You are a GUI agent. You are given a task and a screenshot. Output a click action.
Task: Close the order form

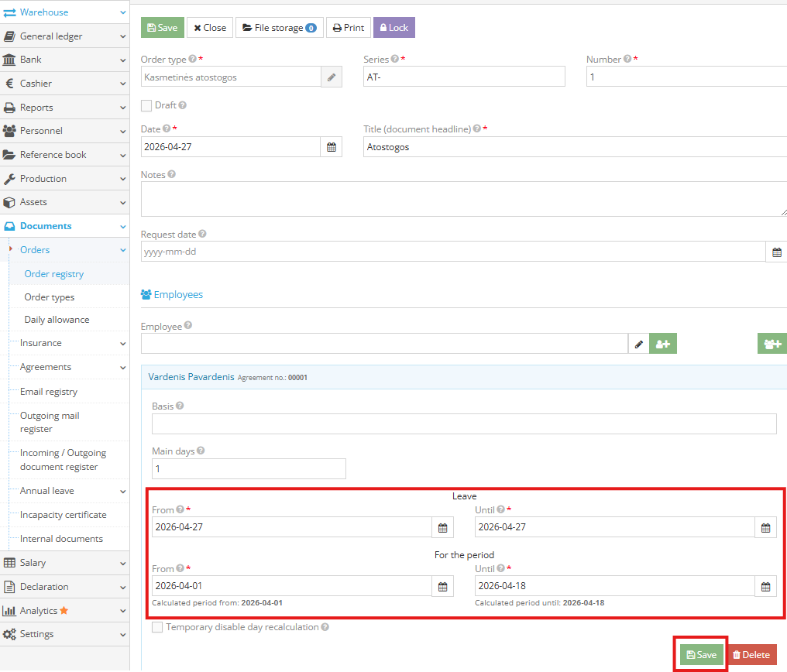point(210,28)
